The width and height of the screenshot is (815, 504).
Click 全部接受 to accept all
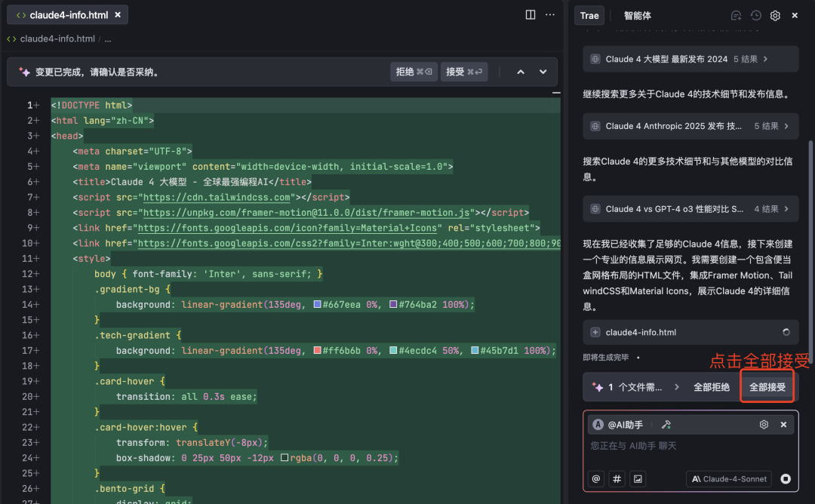pyautogui.click(x=767, y=387)
